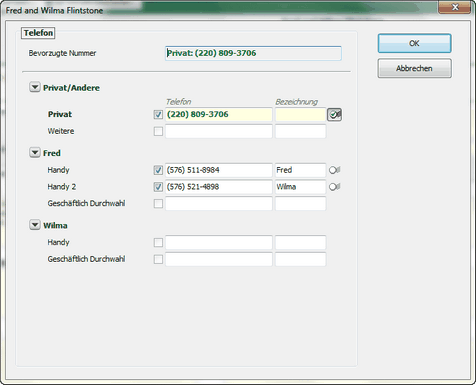The image size is (476, 385).
Task: Tick Wilma's Geschäftlich Durchwahl checkbox
Action: [x=158, y=259]
